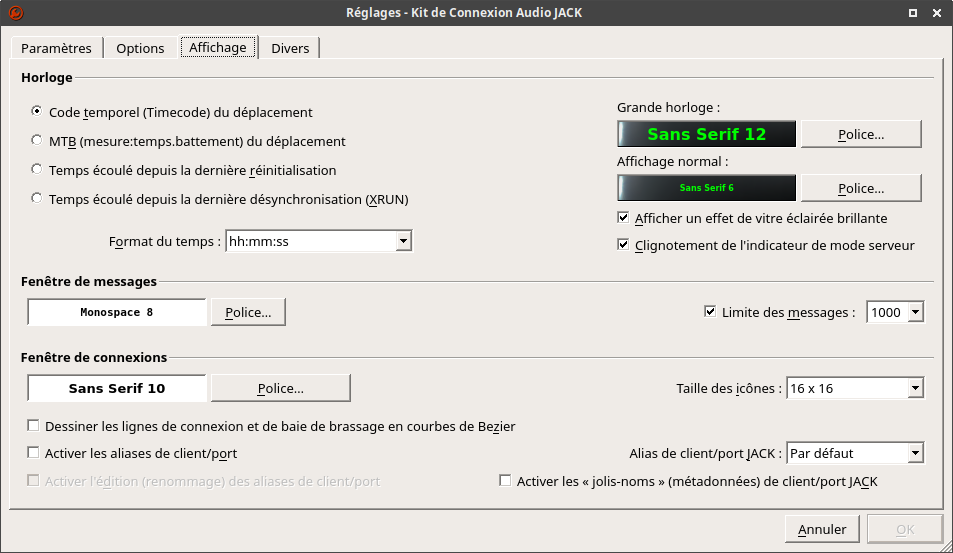Click the green Sans Serif 12 font preview
953x553 pixels.
pos(707,134)
